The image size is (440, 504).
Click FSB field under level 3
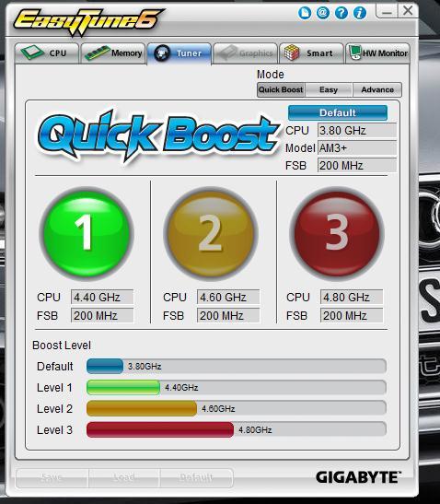pyautogui.click(x=352, y=315)
